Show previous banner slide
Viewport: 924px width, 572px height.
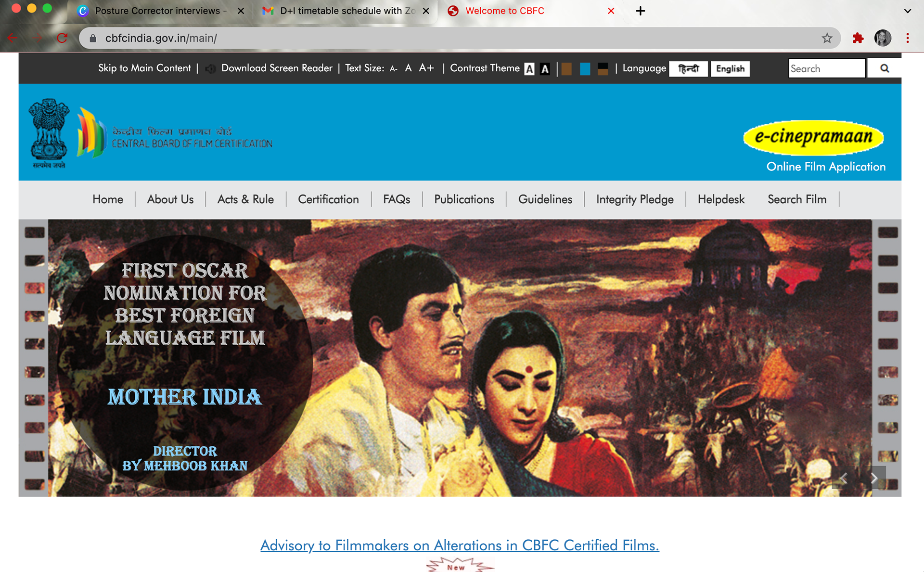click(x=844, y=478)
